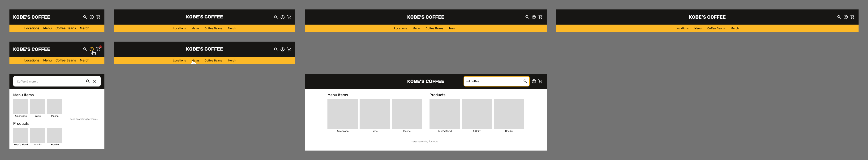
Task: Click 'Products' heading in 'Hot coffee' results panel
Action: (x=437, y=95)
